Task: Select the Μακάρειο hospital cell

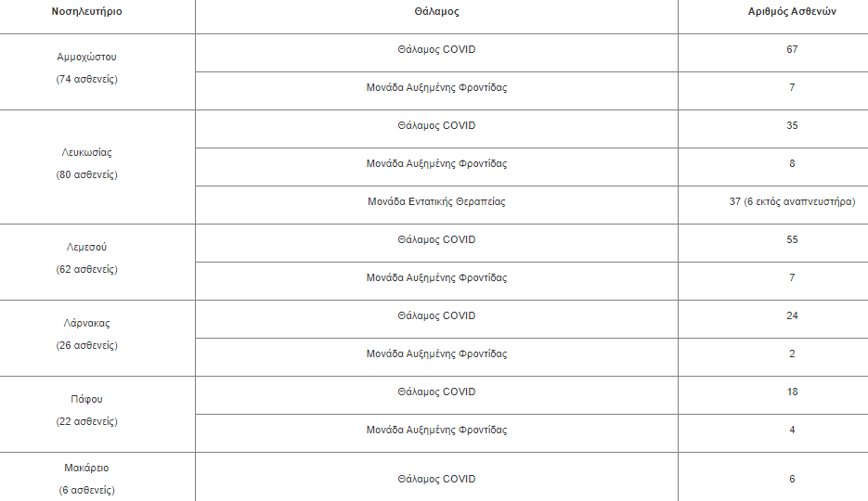Action: point(87,479)
